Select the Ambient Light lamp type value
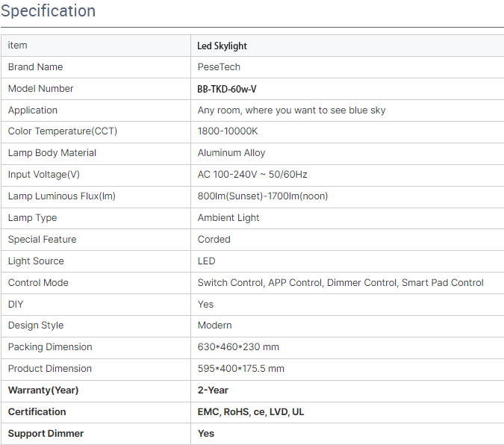The image size is (504, 445). click(228, 218)
